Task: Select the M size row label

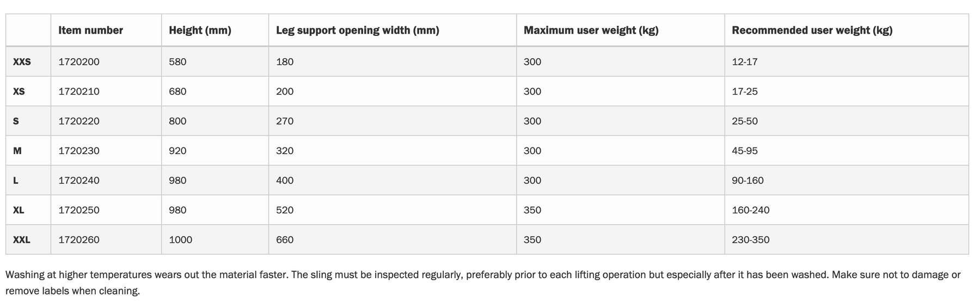Action: pyautogui.click(x=17, y=151)
